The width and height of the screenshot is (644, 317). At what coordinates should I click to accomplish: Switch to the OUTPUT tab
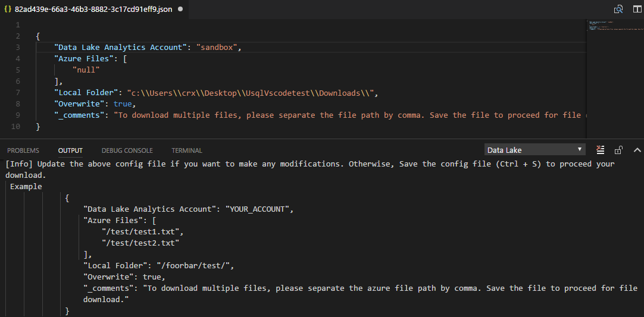click(x=70, y=150)
